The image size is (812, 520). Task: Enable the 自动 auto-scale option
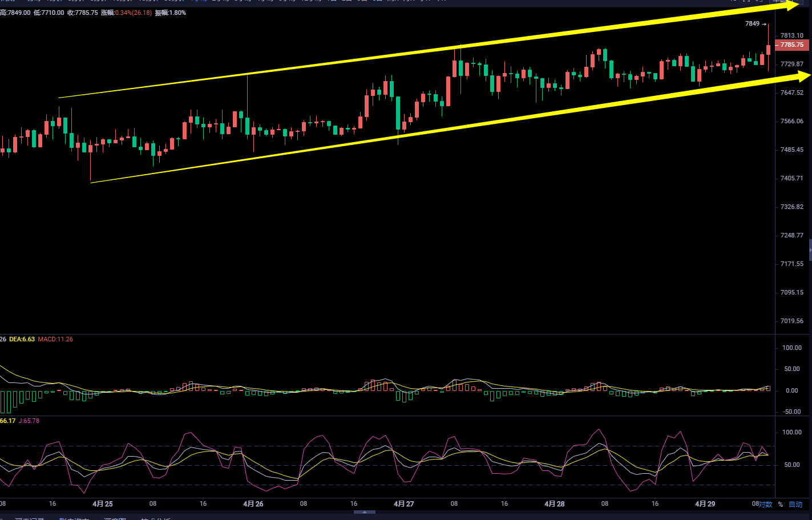795,505
